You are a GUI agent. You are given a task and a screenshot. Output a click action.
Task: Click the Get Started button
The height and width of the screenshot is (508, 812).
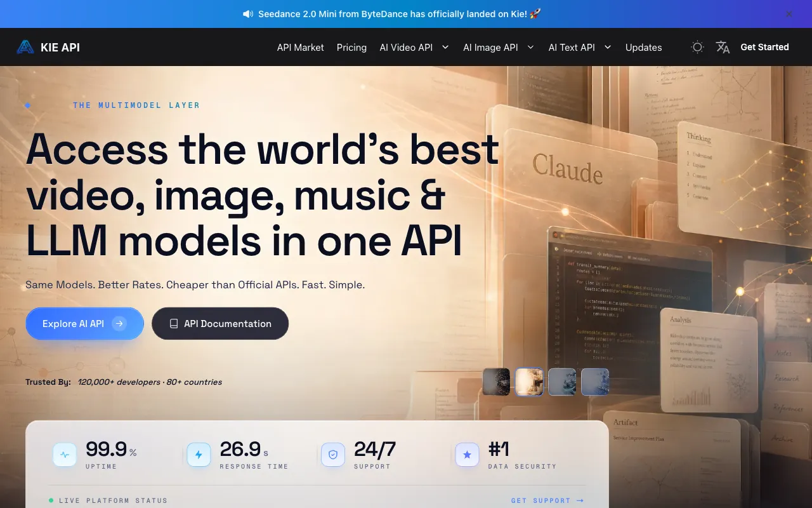pyautogui.click(x=764, y=47)
